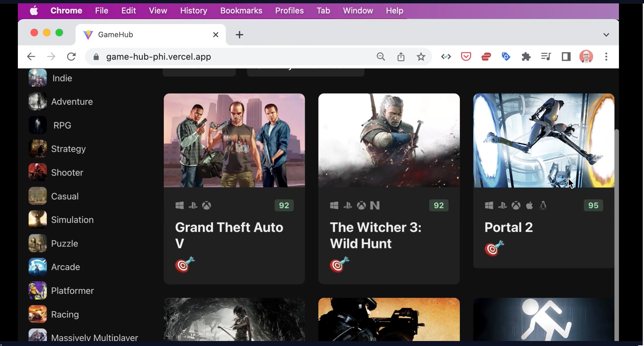Click the share page icon
The height and width of the screenshot is (346, 644).
401,57
